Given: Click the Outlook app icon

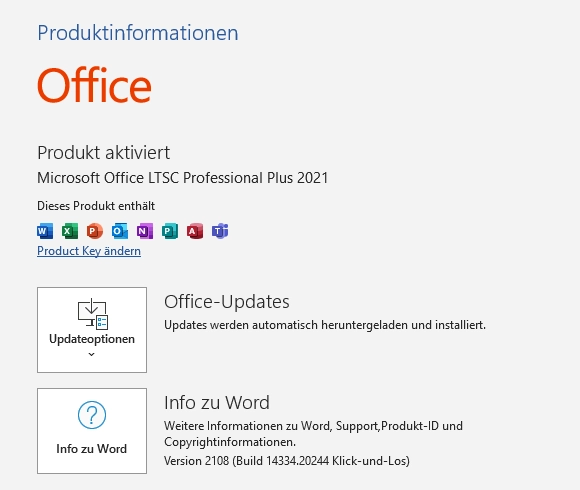Looking at the screenshot, I should click(x=120, y=231).
